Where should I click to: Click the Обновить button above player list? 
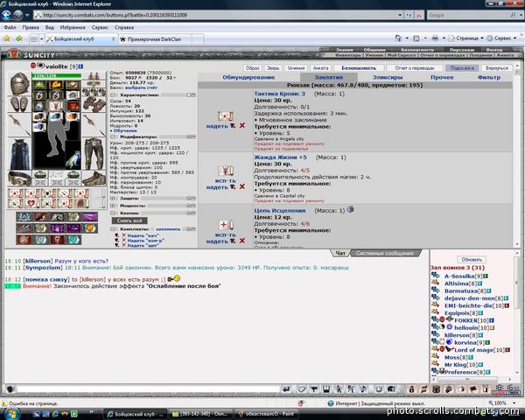(472, 260)
